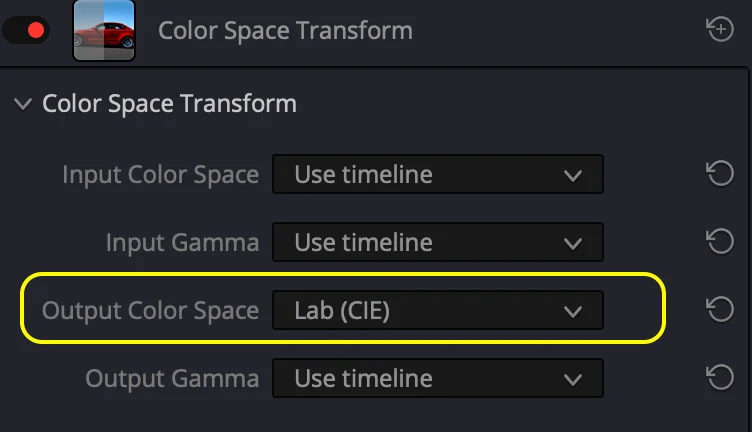Click the Output Gamma dropdown arrow
This screenshot has height=432, width=752.
coord(573,380)
